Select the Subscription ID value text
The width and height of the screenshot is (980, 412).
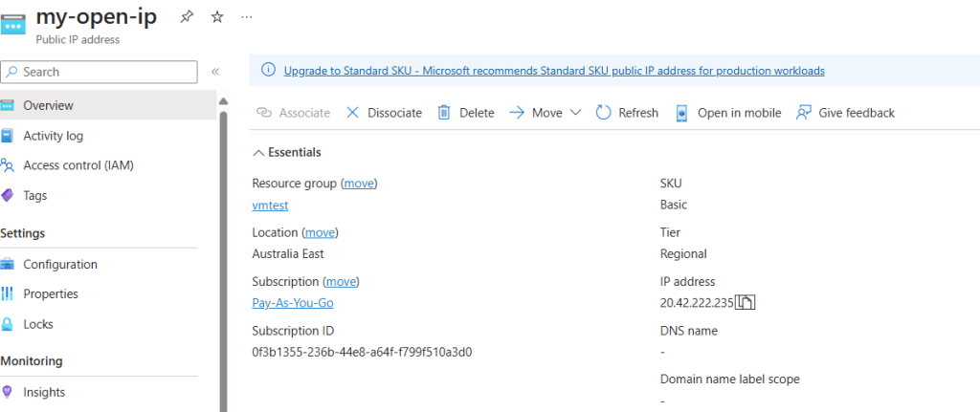pos(362,352)
